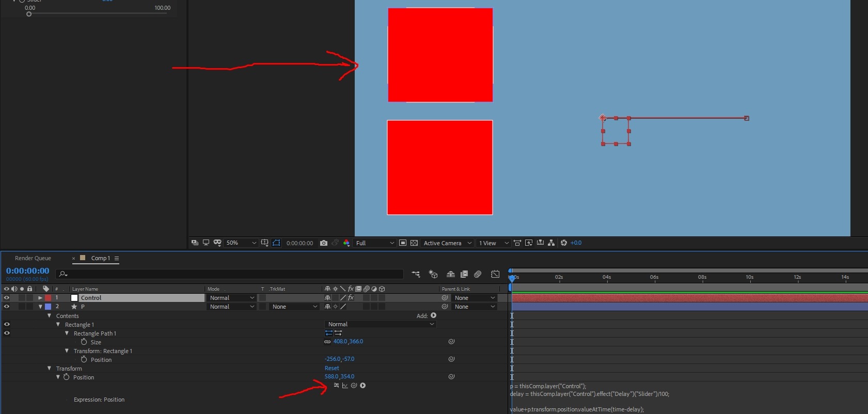Open the 50% magnification dropdown
This screenshot has width=868, height=414.
tap(241, 243)
